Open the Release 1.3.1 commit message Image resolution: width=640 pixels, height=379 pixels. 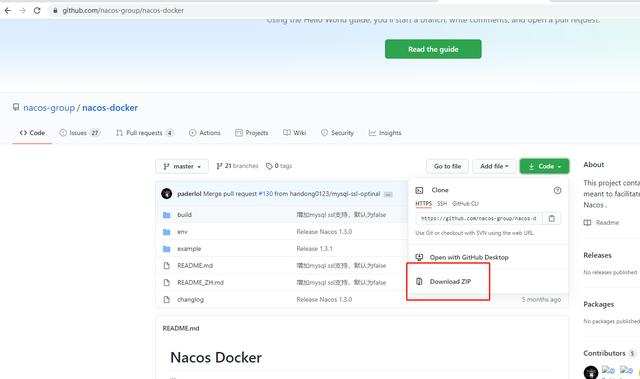point(314,249)
